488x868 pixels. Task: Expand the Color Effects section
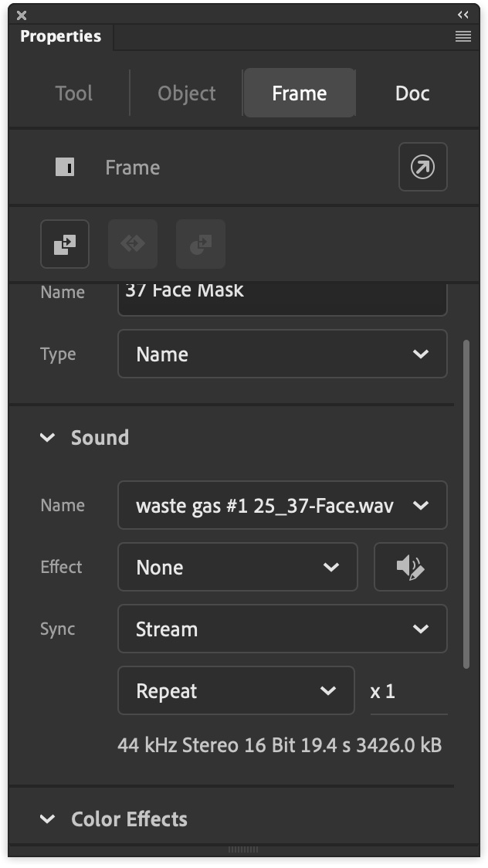point(46,819)
